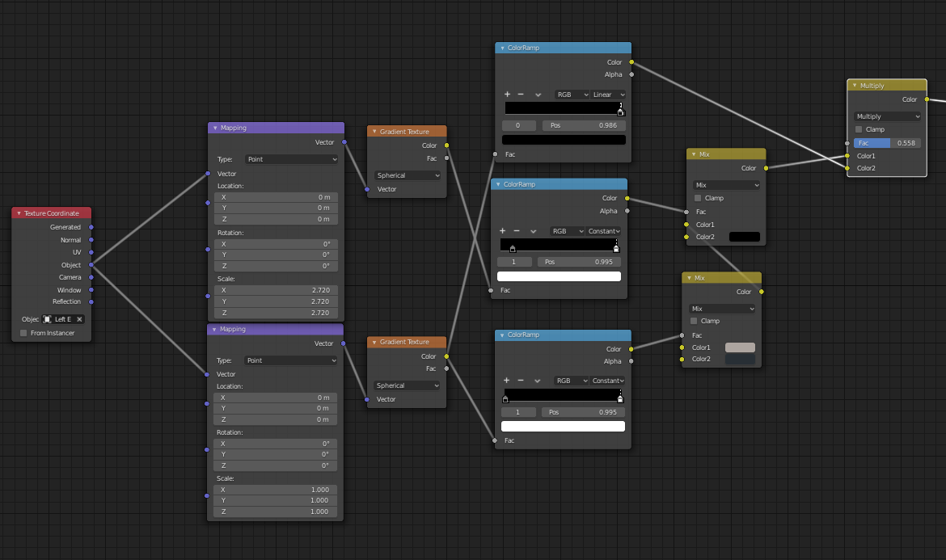Screen dimensions: 946x560
Task: Clear the Left E object with the X
Action: point(79,319)
